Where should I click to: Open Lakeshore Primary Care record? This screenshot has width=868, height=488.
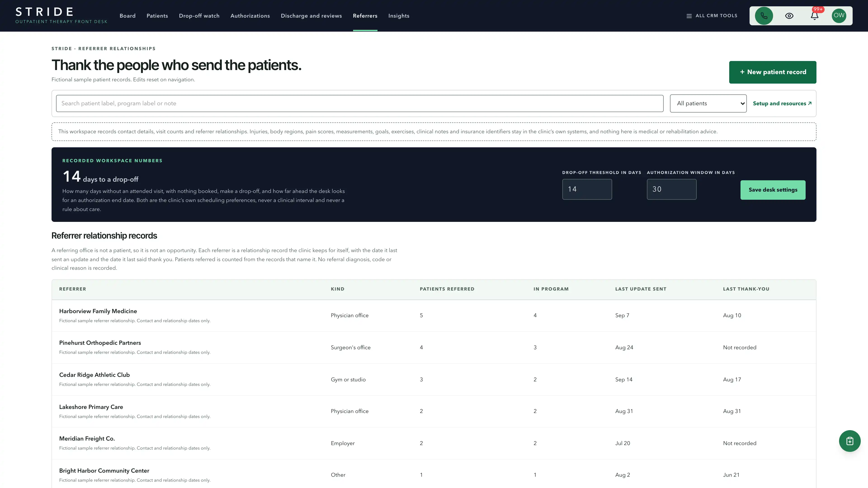[x=91, y=407]
